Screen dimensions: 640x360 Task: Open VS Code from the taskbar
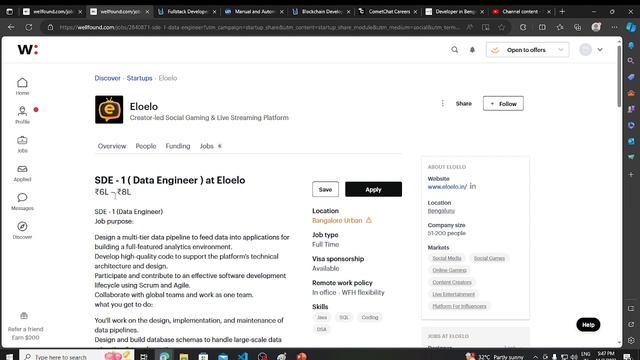coord(243,356)
